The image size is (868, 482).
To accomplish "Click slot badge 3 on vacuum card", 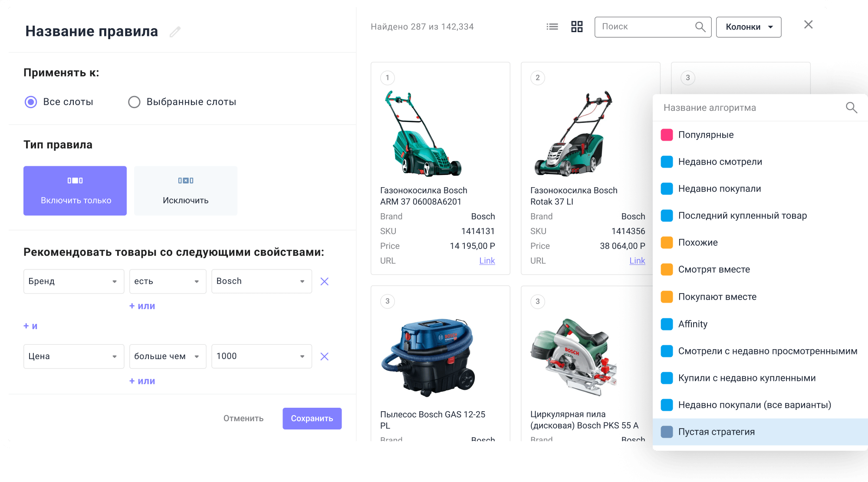I will pos(388,301).
